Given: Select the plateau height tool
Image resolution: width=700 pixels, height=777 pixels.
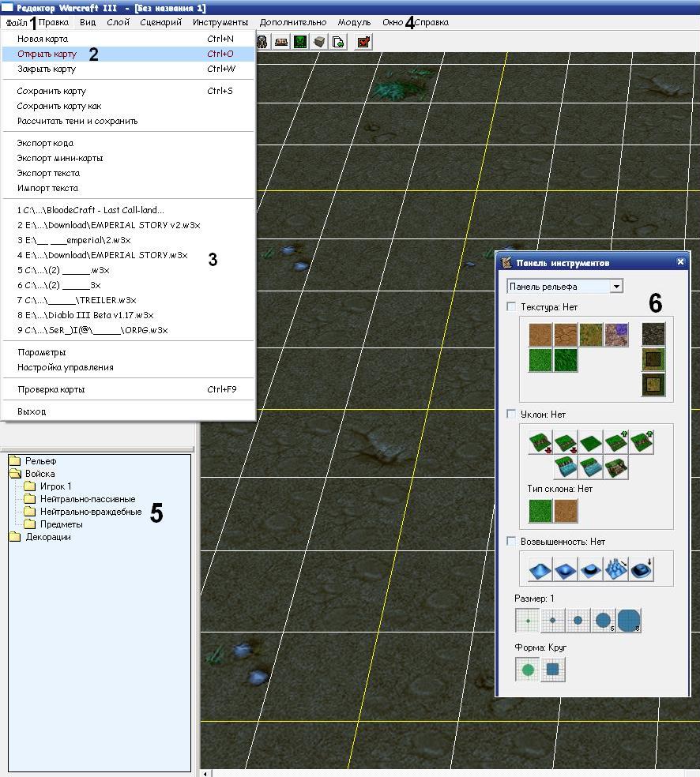Looking at the screenshot, I should pyautogui.click(x=591, y=569).
